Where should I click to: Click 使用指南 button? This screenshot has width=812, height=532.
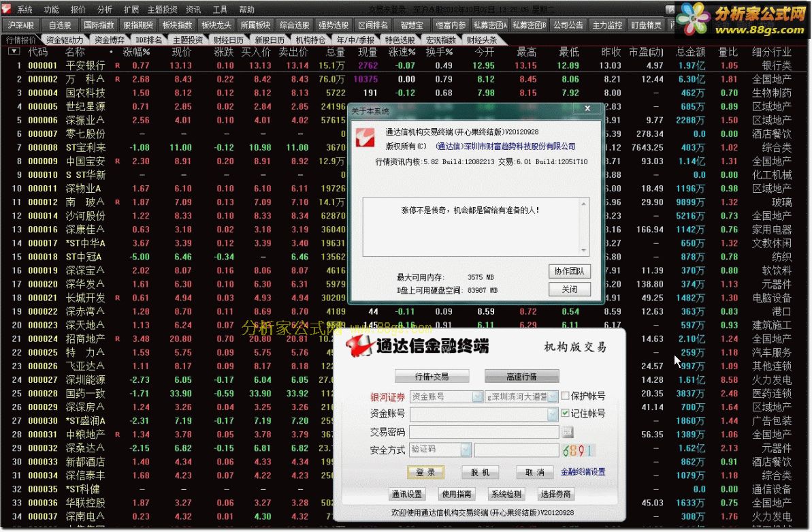pos(456,494)
